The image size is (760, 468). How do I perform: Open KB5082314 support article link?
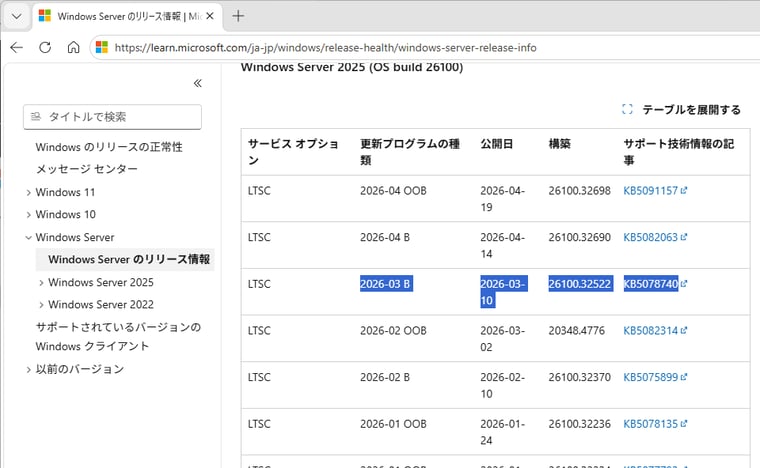[650, 330]
